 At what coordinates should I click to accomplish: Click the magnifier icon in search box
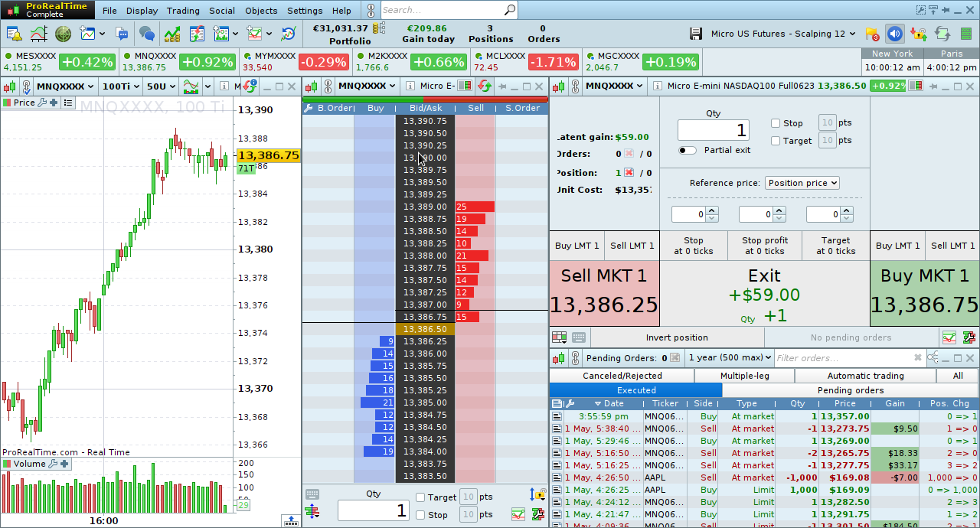click(x=510, y=10)
